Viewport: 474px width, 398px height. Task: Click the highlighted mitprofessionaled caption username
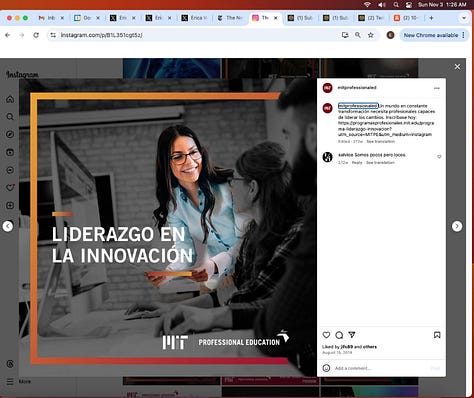[358, 106]
